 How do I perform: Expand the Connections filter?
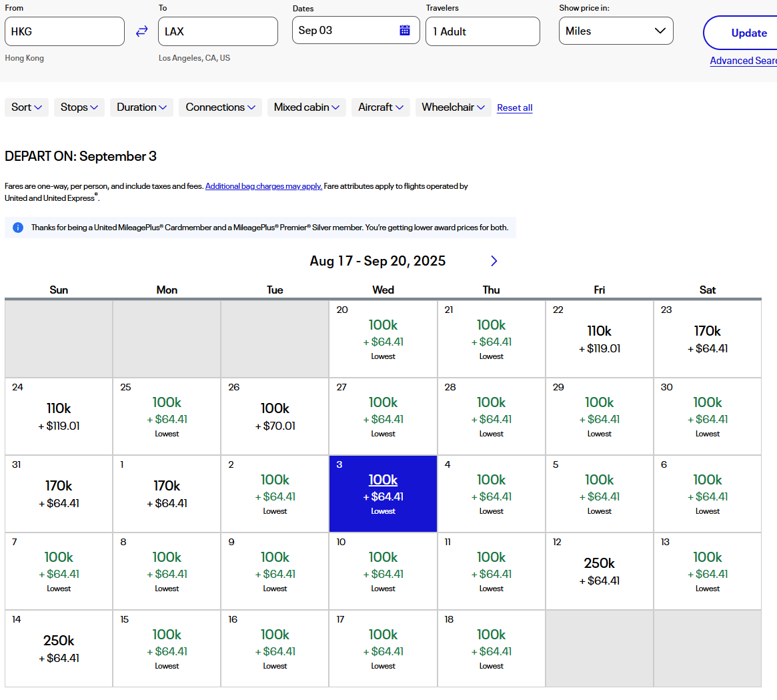221,107
